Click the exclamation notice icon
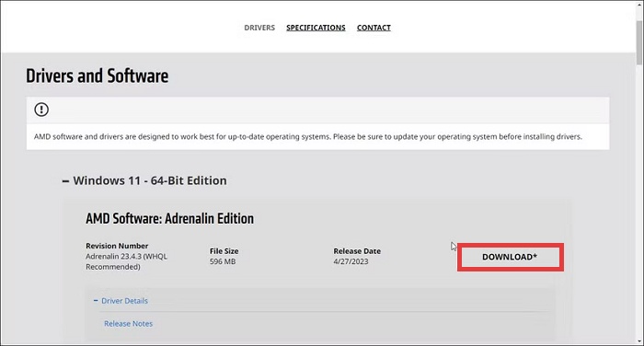Screen dimensions: 644x346 click(41, 110)
